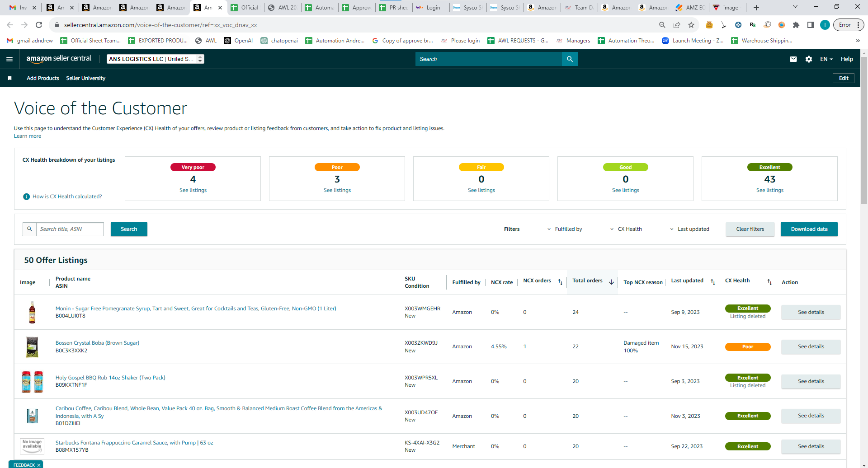The height and width of the screenshot is (468, 868).
Task: Go back to the previous page
Action: [10, 25]
